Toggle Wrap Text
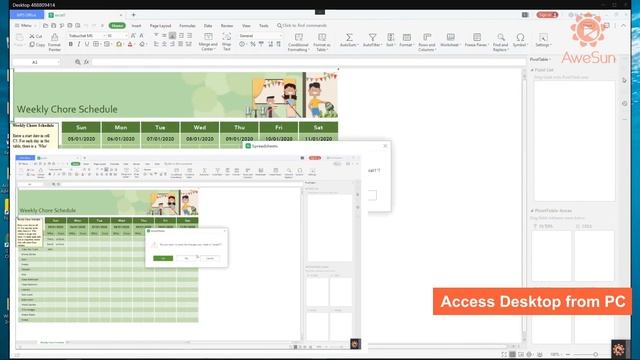This screenshot has height=360, width=640. point(227,42)
